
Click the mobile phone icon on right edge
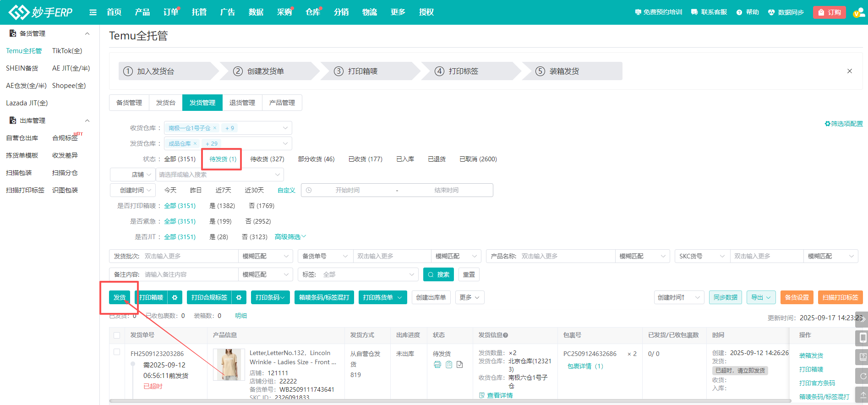(863, 338)
